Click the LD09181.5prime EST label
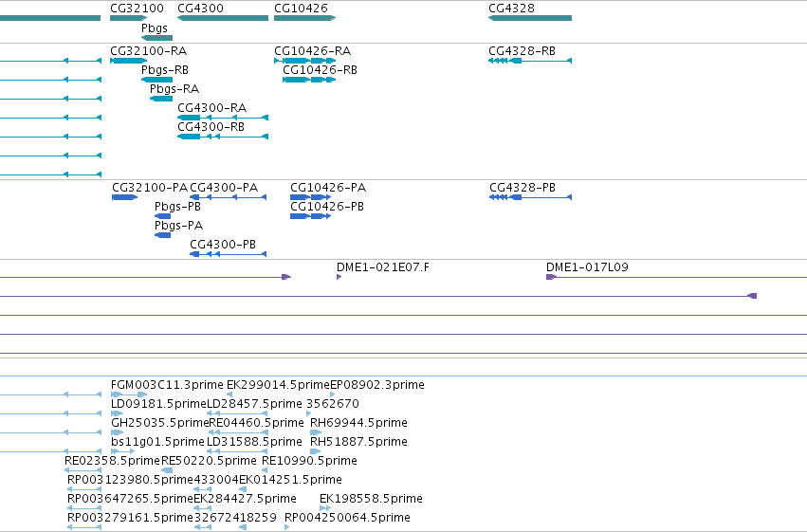The height and width of the screenshot is (532, 807). click(x=158, y=404)
